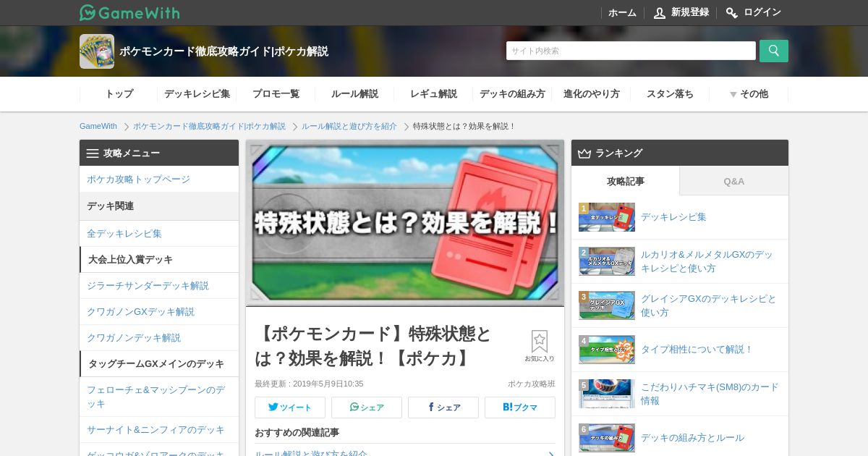Click the LINE シェア button

[367, 407]
